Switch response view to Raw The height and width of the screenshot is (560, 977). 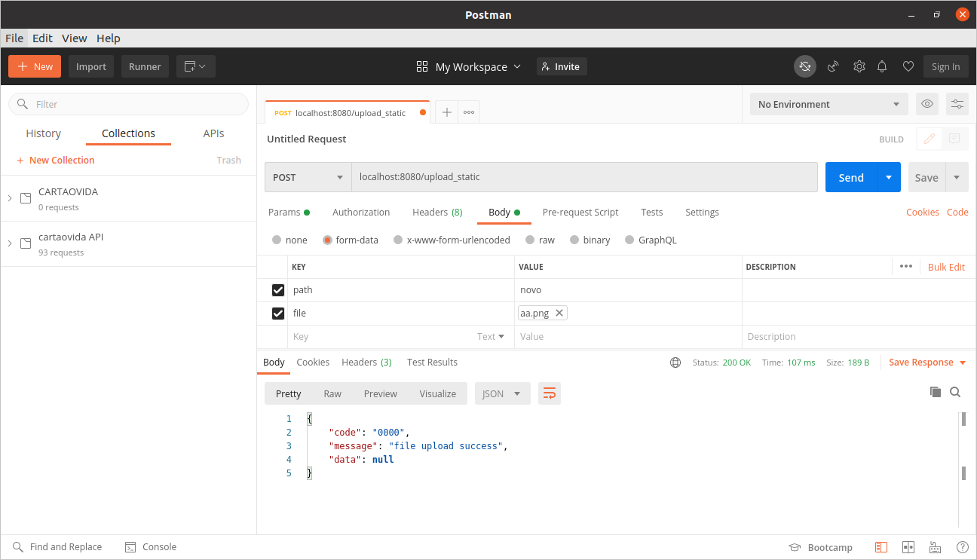(332, 393)
